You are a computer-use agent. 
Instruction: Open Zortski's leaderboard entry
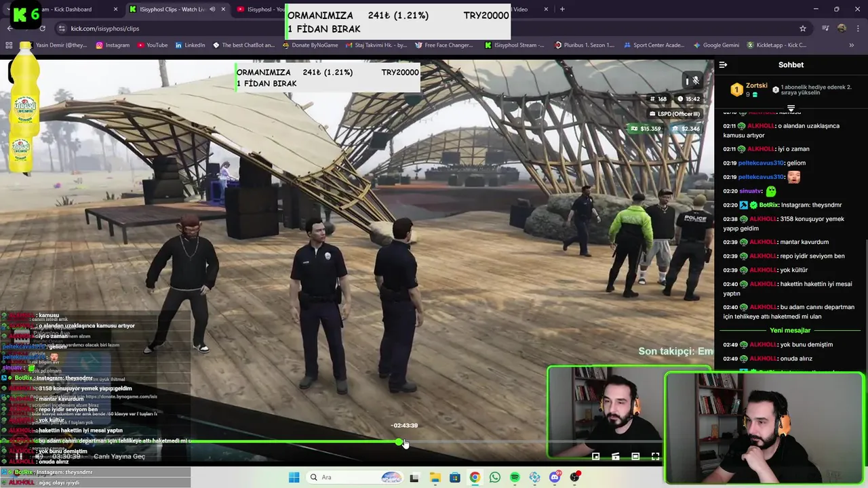point(749,89)
